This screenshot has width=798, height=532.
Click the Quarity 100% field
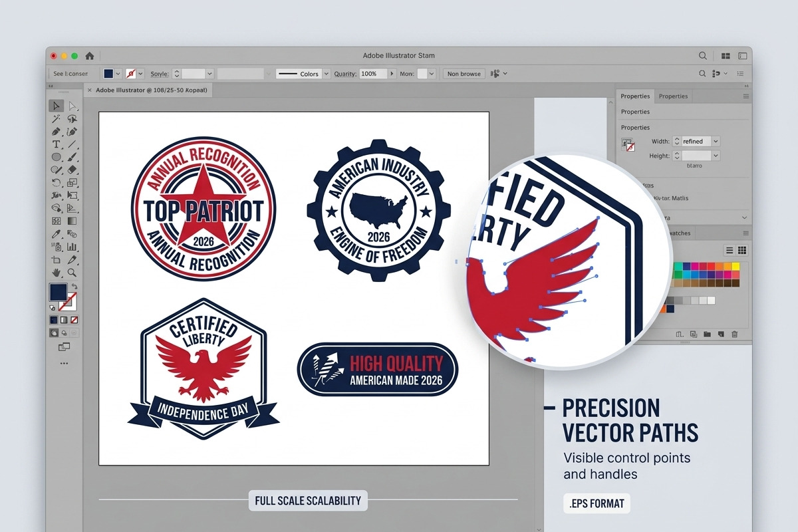372,74
